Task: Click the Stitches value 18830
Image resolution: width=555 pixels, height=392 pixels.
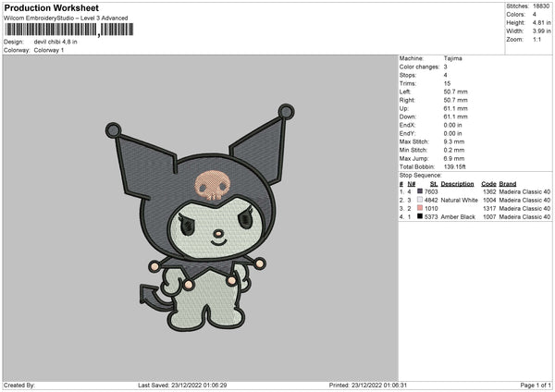Action: [541, 6]
